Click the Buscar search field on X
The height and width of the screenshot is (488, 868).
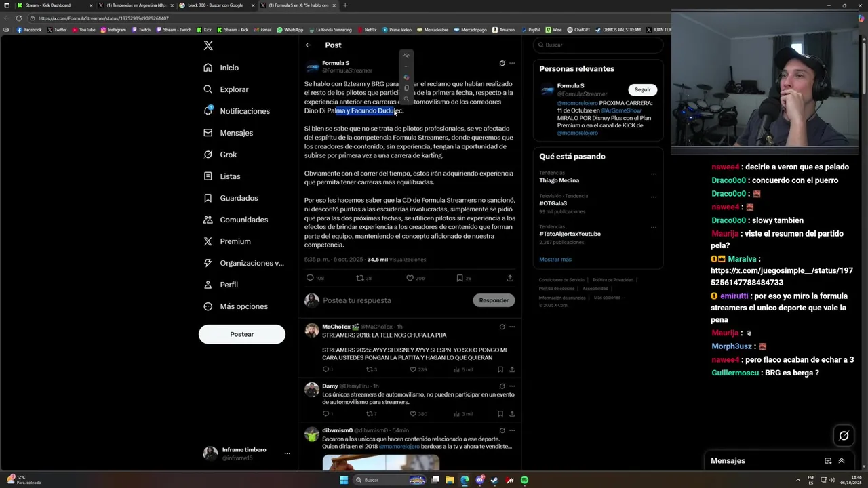pyautogui.click(x=597, y=45)
